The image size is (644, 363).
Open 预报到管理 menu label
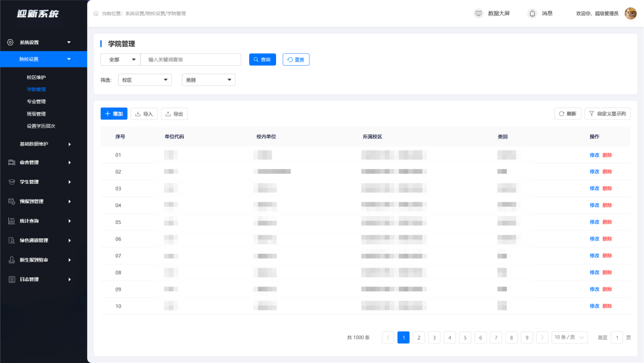tap(32, 201)
